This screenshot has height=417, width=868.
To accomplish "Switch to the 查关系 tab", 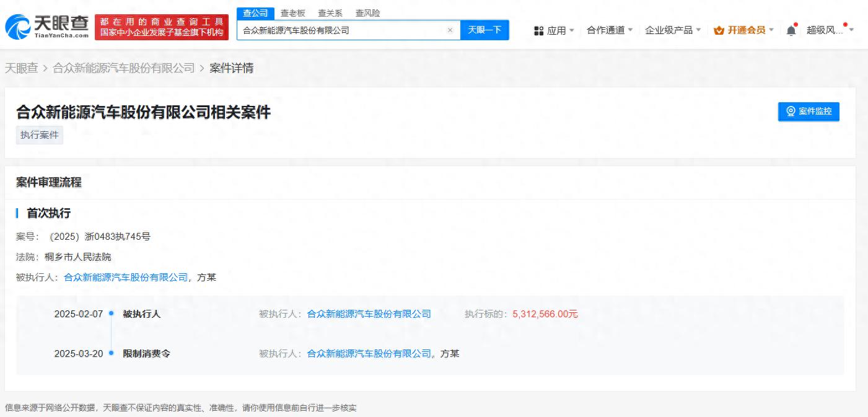I will (330, 13).
